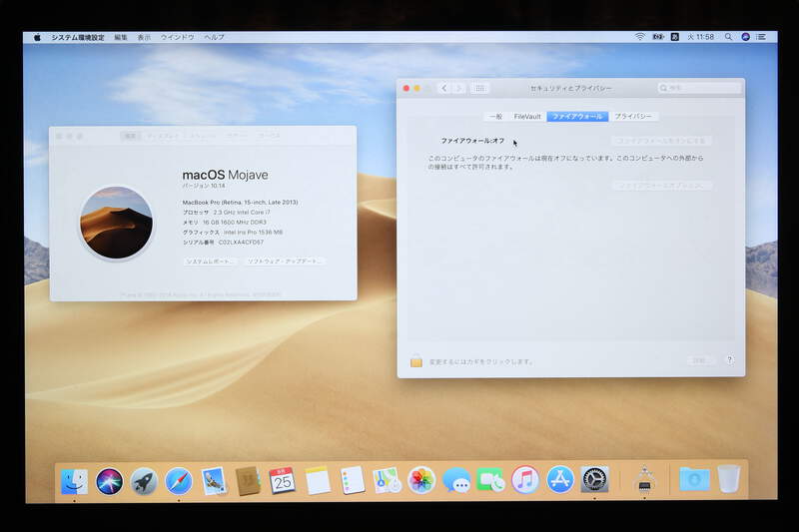Open iTunes in the Dock
This screenshot has width=799, height=532.
[x=525, y=480]
